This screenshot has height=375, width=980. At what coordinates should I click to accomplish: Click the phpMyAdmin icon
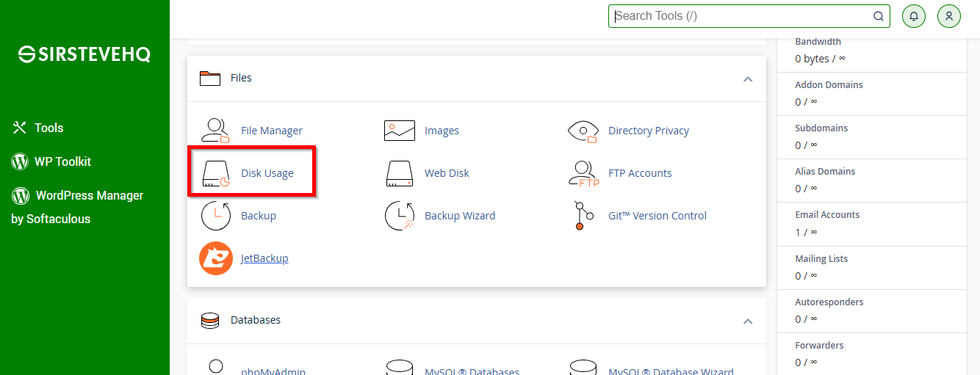click(215, 366)
